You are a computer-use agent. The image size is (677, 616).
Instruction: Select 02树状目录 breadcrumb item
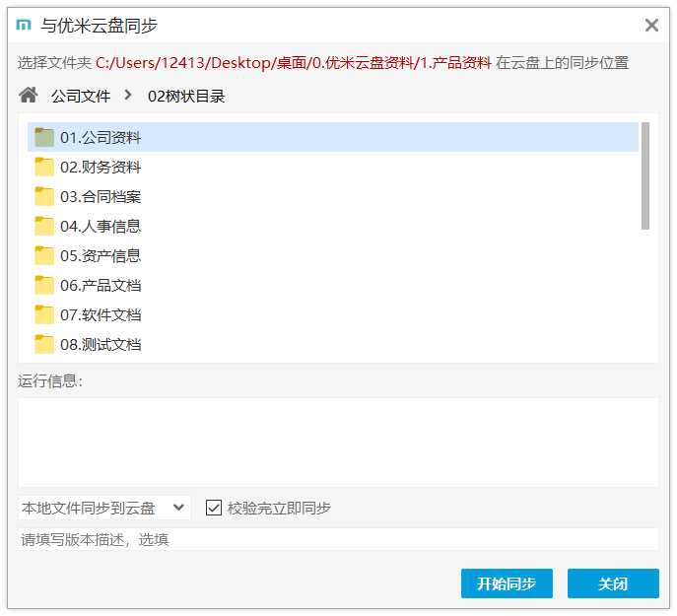[186, 96]
